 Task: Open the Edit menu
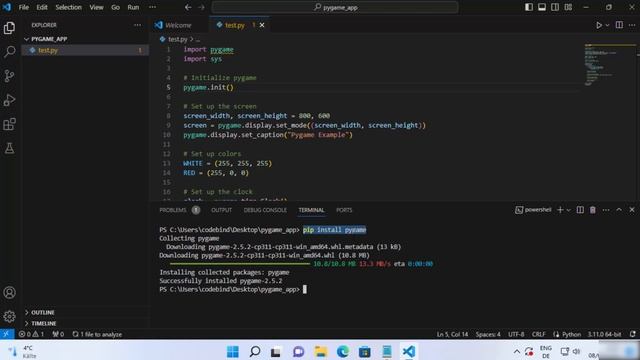42,7
